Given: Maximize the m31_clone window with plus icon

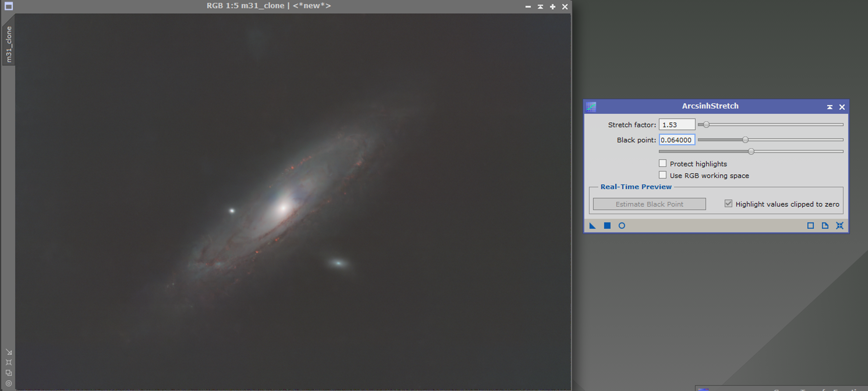Looking at the screenshot, I should 553,6.
